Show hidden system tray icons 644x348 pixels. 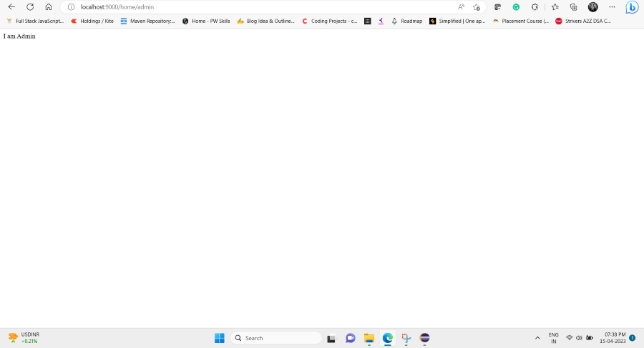[x=537, y=338]
